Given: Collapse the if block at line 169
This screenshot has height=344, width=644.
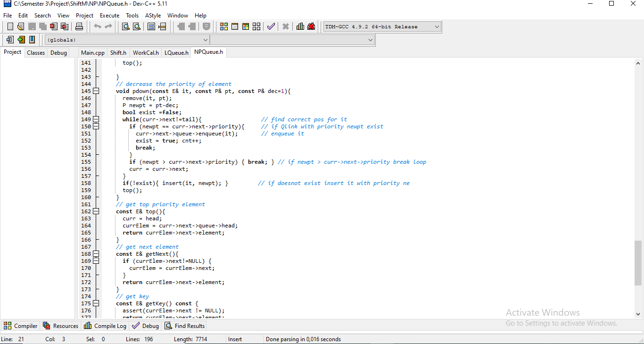Looking at the screenshot, I should coord(96,261).
